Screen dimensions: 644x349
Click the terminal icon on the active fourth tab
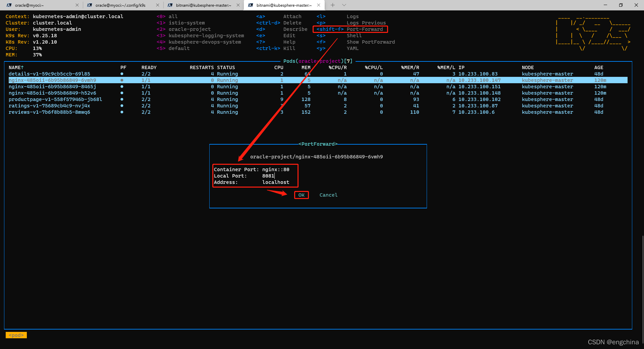click(251, 5)
